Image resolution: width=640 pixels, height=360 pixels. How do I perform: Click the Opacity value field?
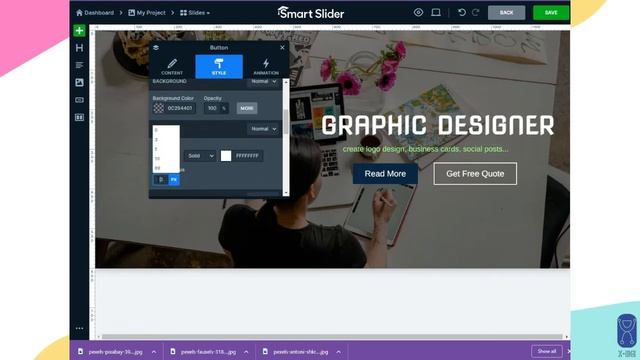pos(212,108)
